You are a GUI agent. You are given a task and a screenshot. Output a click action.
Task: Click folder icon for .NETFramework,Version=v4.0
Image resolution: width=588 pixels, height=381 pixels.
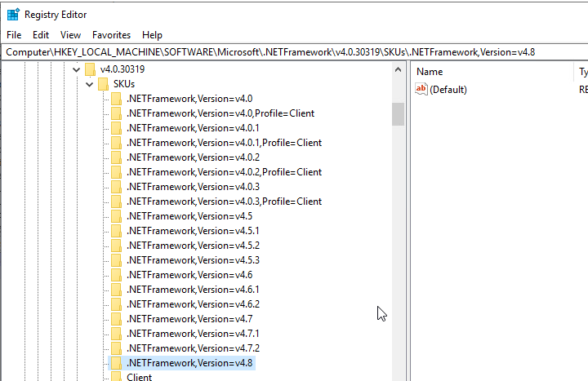(116, 99)
